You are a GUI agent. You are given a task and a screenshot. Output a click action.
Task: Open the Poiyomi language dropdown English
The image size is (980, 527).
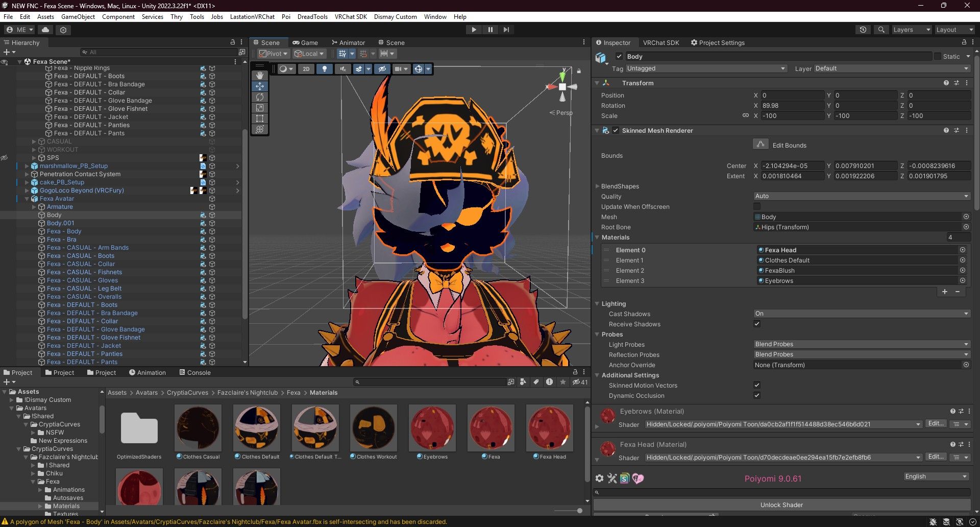click(936, 476)
